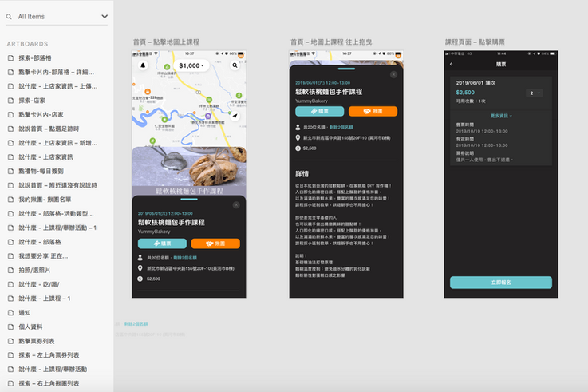
Task: Click the All Items search field
Action: point(57,17)
